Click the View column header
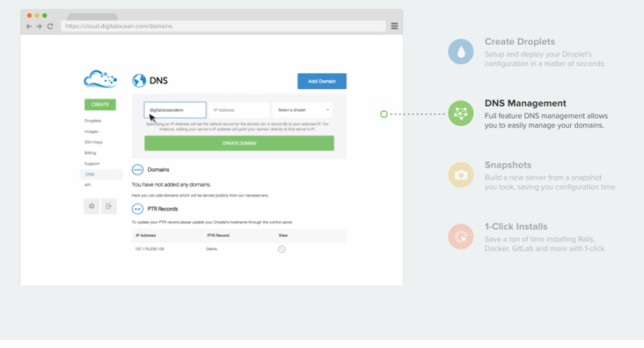Image resolution: width=644 pixels, height=348 pixels. tap(283, 235)
